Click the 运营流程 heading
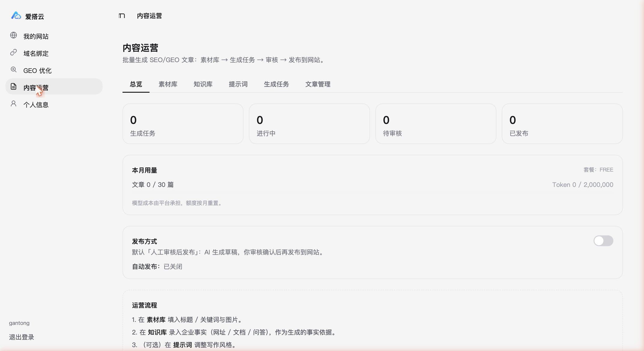The image size is (644, 351). [x=144, y=305]
